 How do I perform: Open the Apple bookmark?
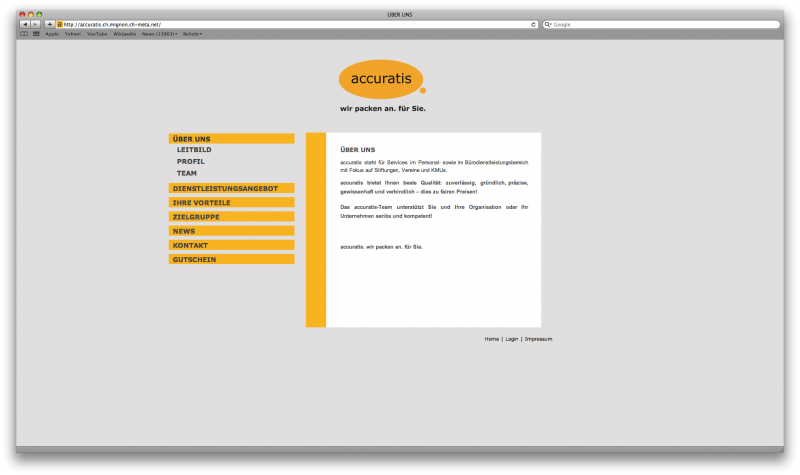pyautogui.click(x=52, y=34)
